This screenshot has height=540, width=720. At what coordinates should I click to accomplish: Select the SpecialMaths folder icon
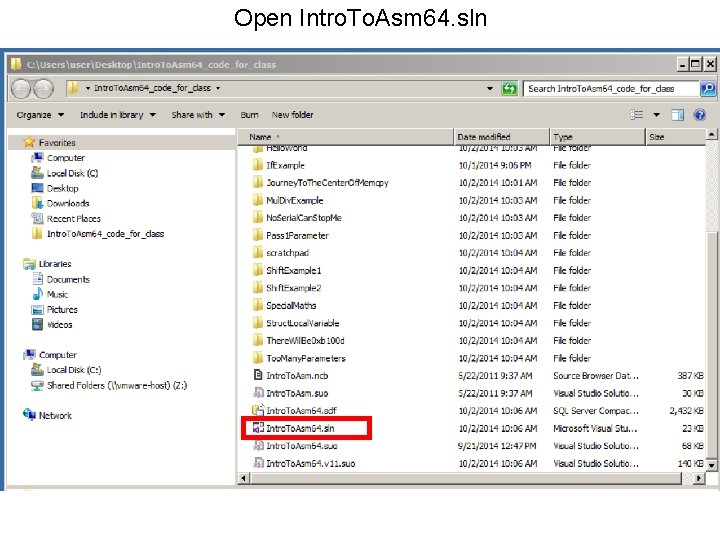click(258, 305)
